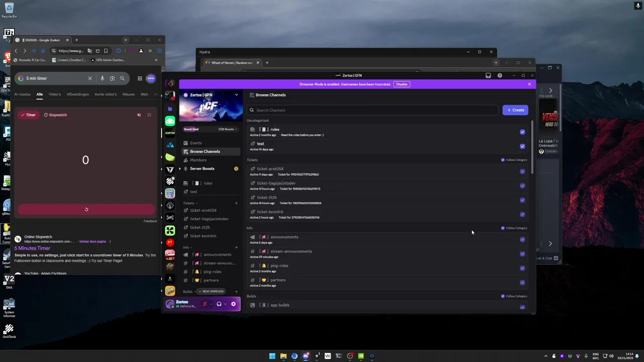Open Discord user settings gear
The height and width of the screenshot is (362, 644).
(x=233, y=304)
